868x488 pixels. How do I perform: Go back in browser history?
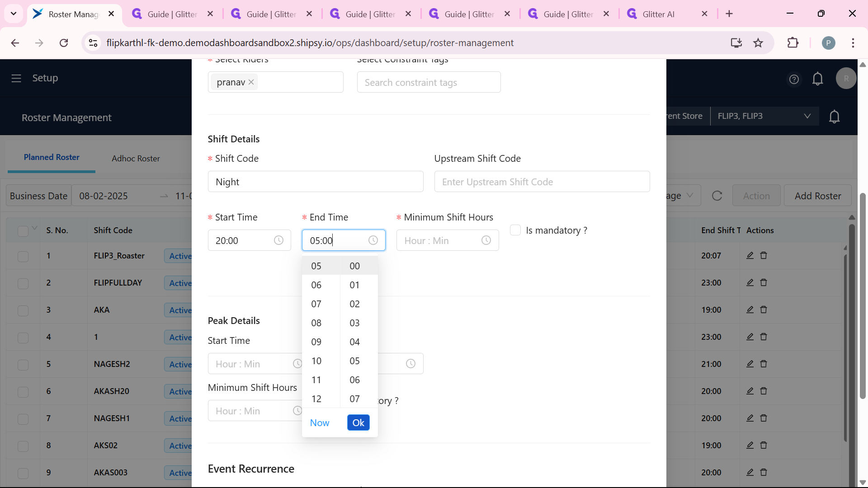pyautogui.click(x=15, y=43)
